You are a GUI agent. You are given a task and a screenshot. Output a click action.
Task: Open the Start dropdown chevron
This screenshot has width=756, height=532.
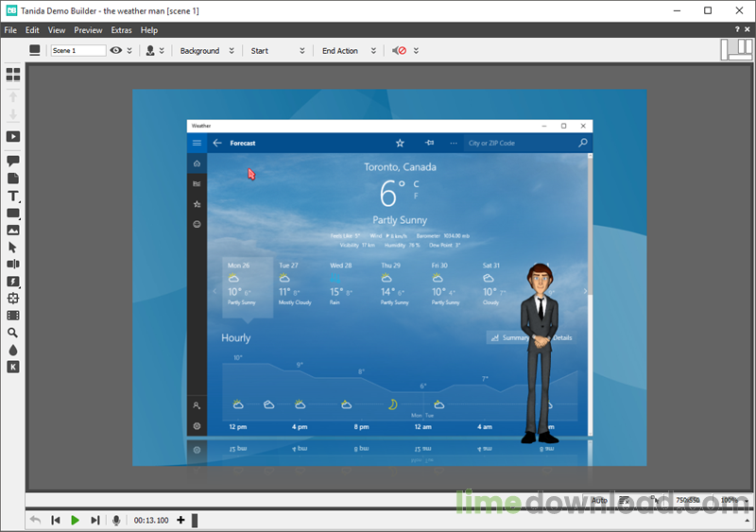click(x=302, y=51)
